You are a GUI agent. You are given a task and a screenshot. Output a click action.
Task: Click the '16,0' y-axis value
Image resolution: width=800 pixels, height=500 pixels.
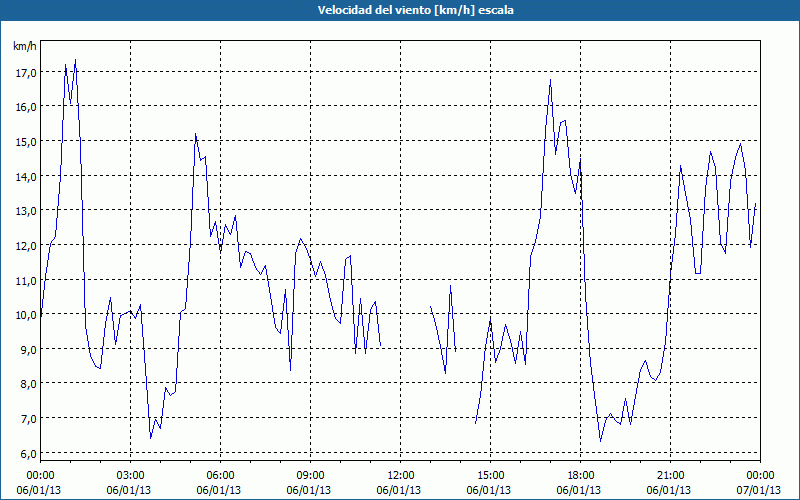(x=26, y=108)
